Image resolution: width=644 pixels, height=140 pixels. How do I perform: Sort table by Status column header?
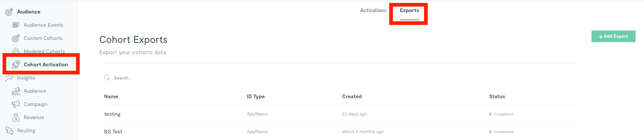click(497, 96)
